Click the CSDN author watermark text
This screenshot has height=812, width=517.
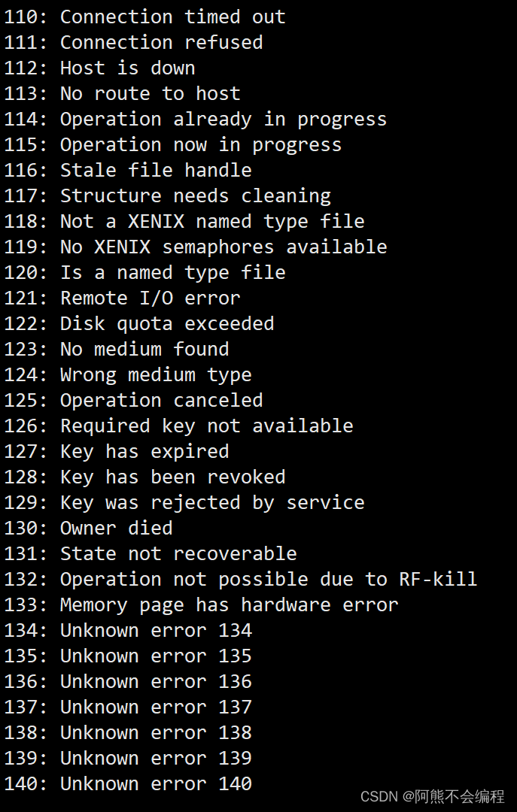point(432,796)
